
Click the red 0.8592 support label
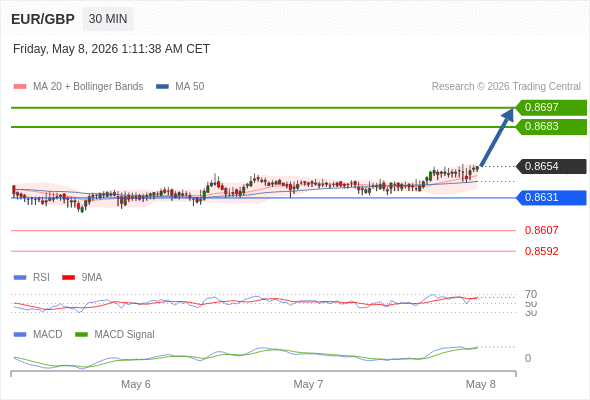click(541, 251)
